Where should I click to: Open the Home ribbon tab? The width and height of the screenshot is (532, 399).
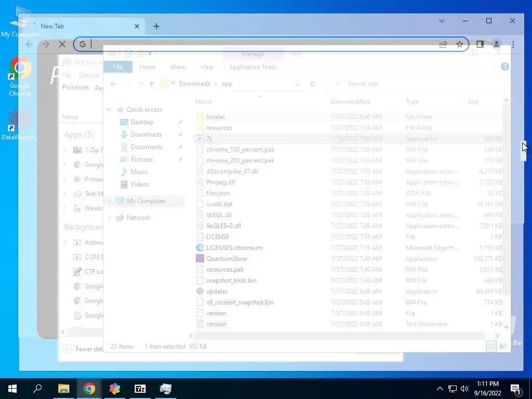pyautogui.click(x=147, y=67)
